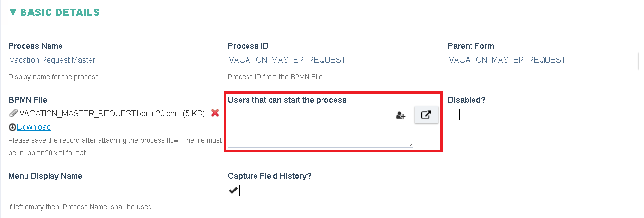Tick the Disabled? checkbox
This screenshot has height=218, width=644.
coord(454,114)
